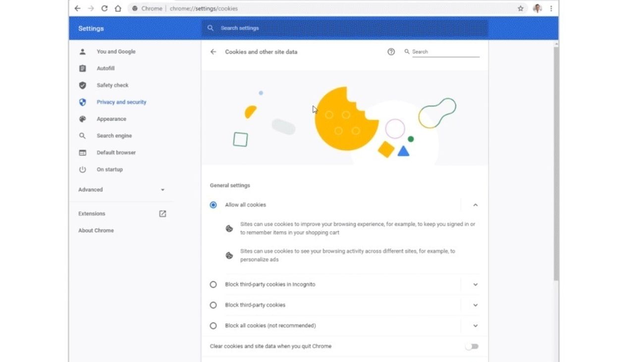Image resolution: width=644 pixels, height=362 pixels.
Task: Select Block all cookies option
Action: 213,325
